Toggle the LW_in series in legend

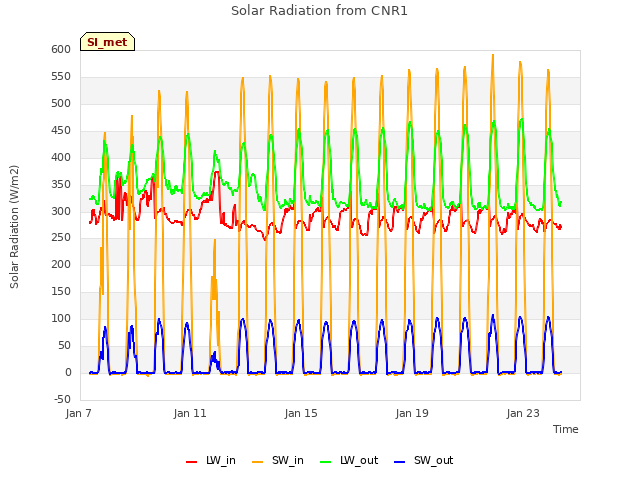(x=211, y=460)
